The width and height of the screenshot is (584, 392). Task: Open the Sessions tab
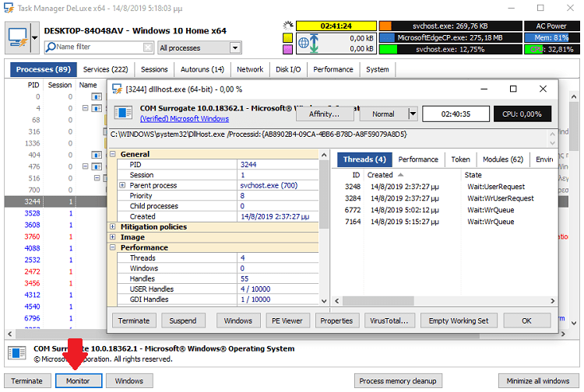(154, 69)
